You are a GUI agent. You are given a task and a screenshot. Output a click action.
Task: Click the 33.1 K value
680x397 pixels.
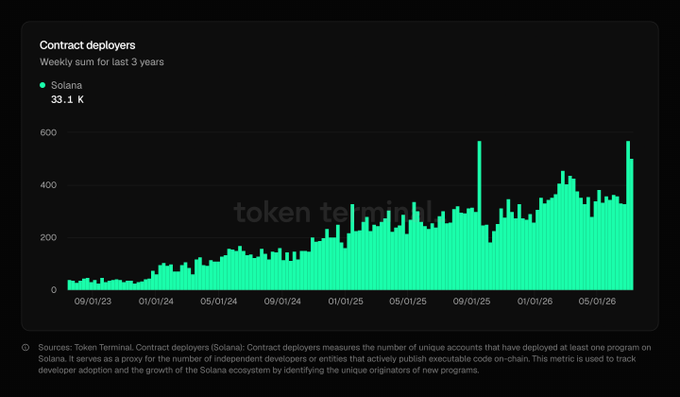click(67, 100)
